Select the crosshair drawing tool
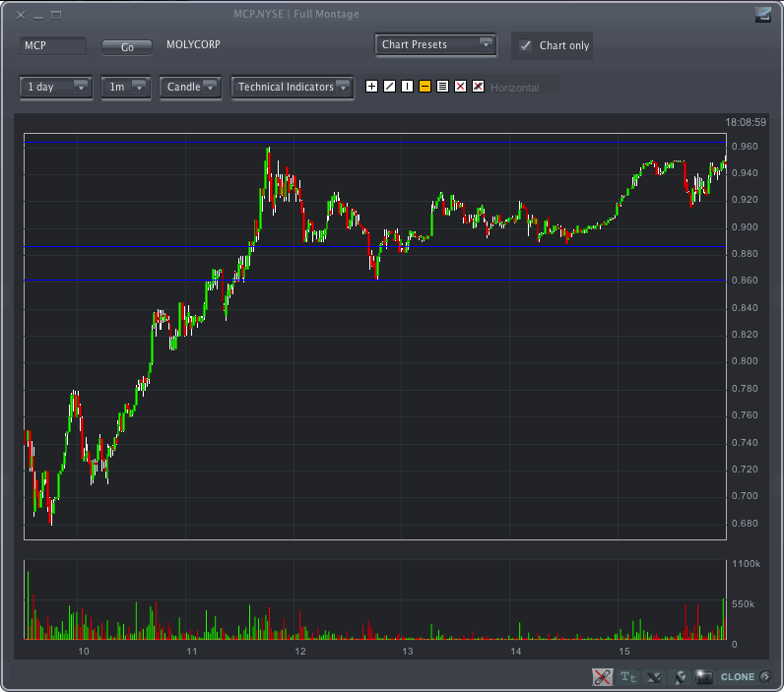This screenshot has width=784, height=692. 371,87
